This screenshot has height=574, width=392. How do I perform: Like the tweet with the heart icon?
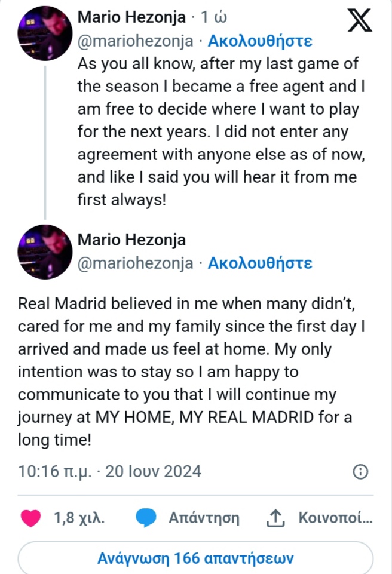pyautogui.click(x=31, y=518)
